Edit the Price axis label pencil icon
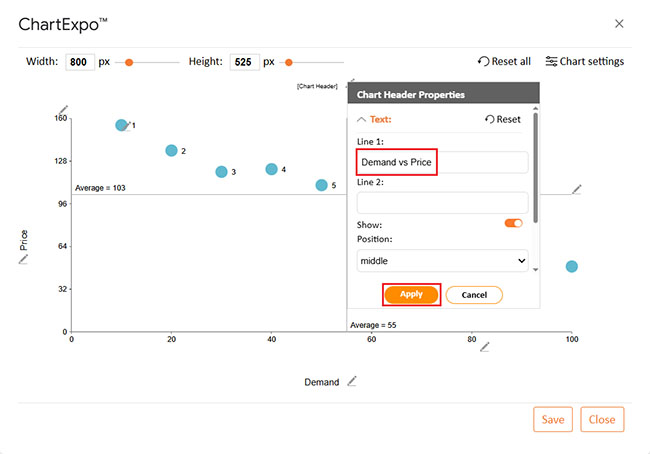Screen dimensions: 650x454 pos(23,260)
